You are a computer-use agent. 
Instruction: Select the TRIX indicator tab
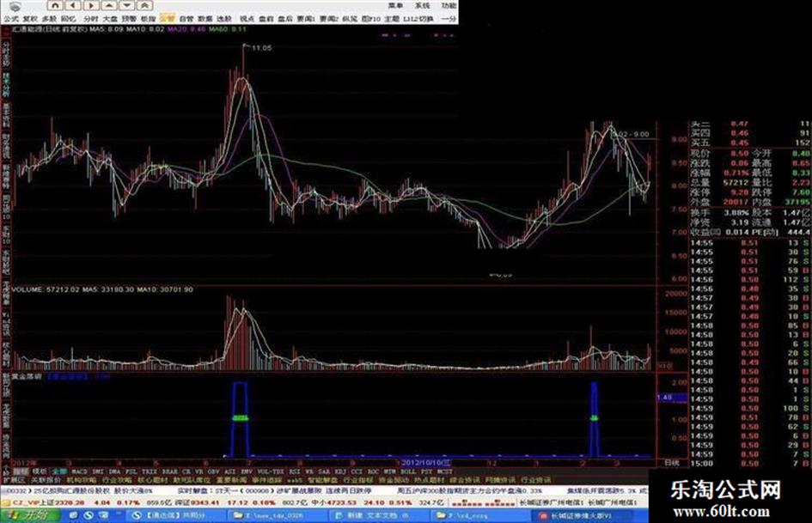tap(150, 471)
